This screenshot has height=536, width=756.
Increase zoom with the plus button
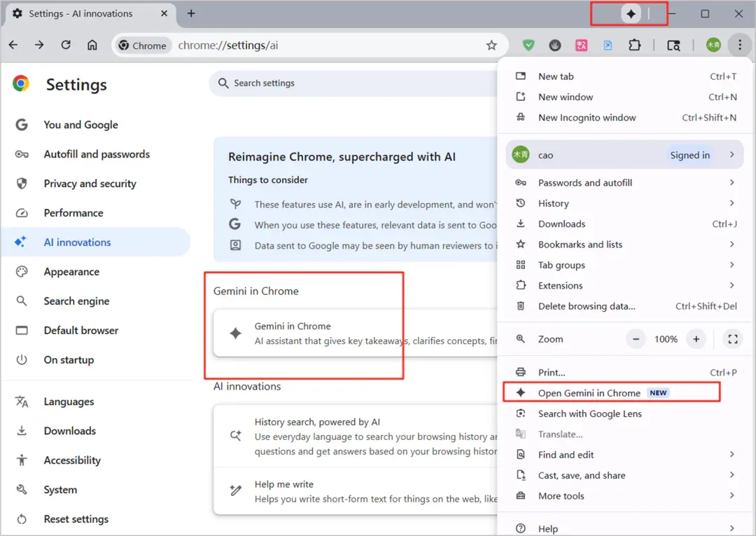coord(696,339)
